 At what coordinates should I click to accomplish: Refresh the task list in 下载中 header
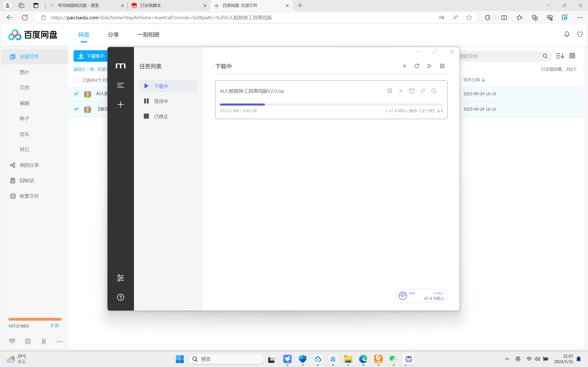(417, 66)
